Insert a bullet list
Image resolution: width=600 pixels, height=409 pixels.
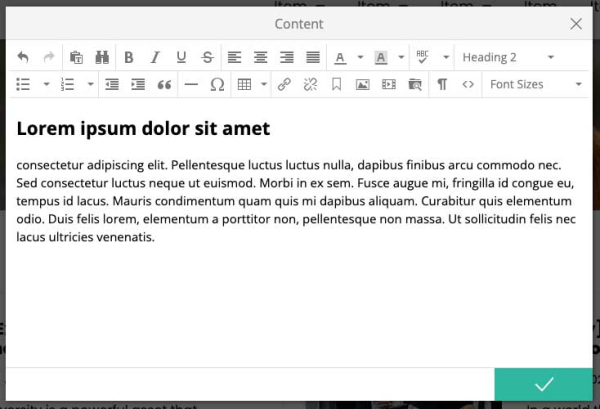(x=23, y=84)
